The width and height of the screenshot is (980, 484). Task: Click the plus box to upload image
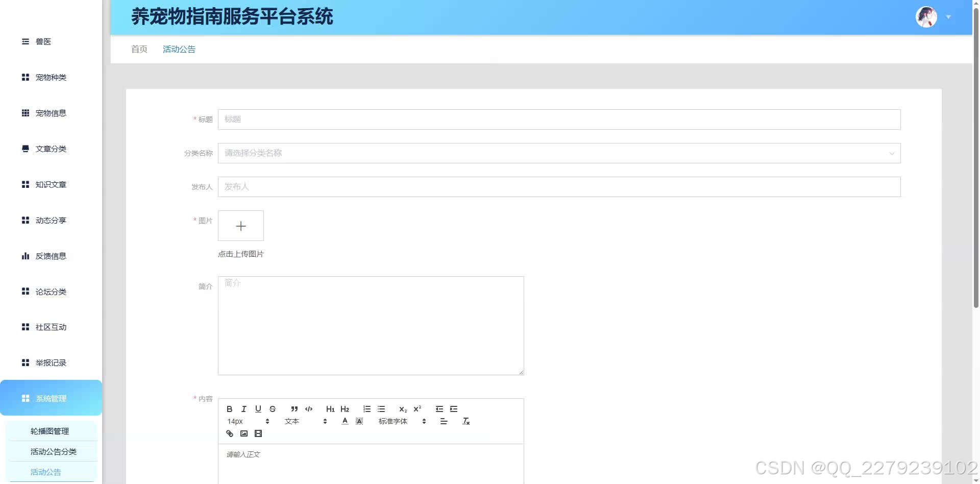click(x=241, y=226)
